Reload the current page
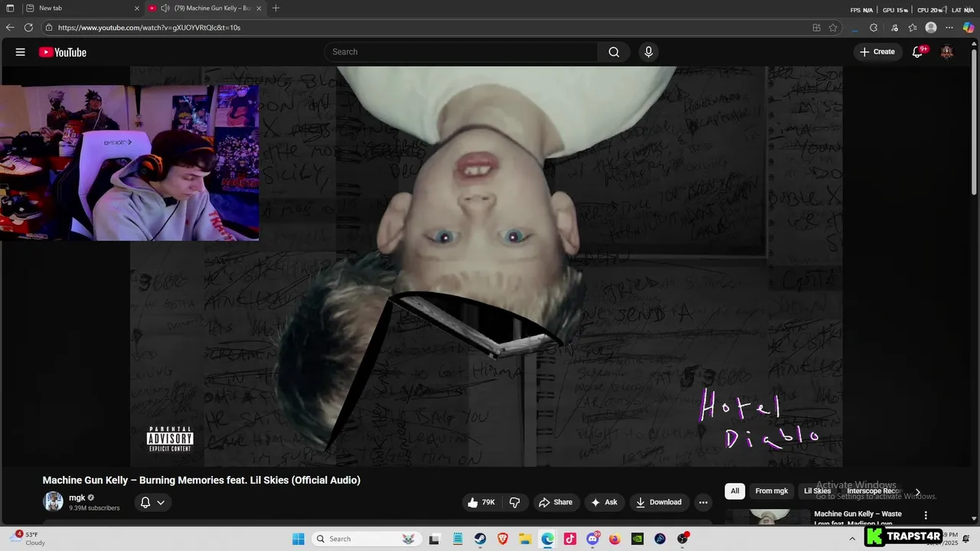Image resolution: width=980 pixels, height=551 pixels. [28, 28]
